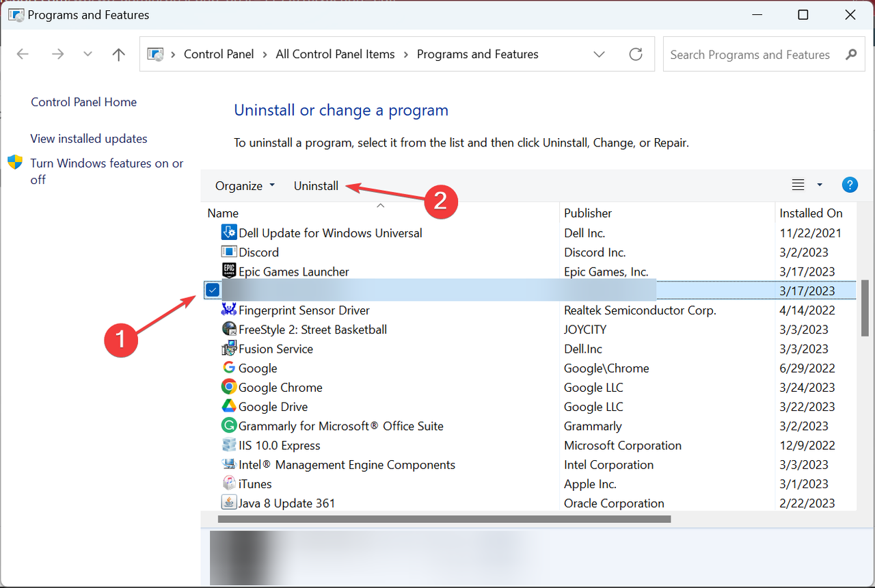875x588 pixels.
Task: Uncheck the selected program's checkbox
Action: 213,290
